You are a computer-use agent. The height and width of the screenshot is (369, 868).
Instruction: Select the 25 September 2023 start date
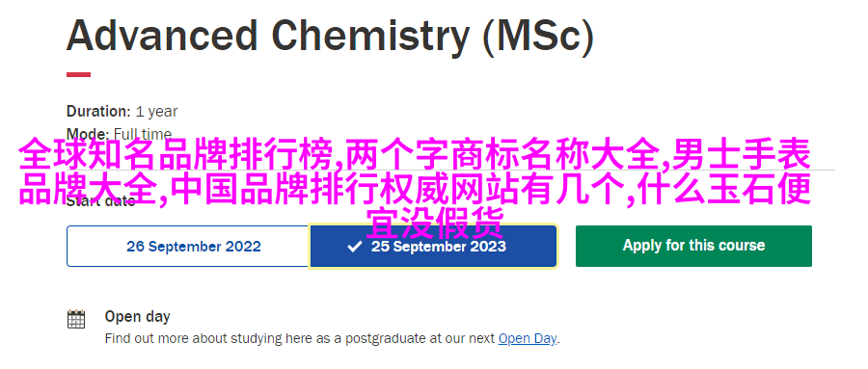(x=433, y=247)
